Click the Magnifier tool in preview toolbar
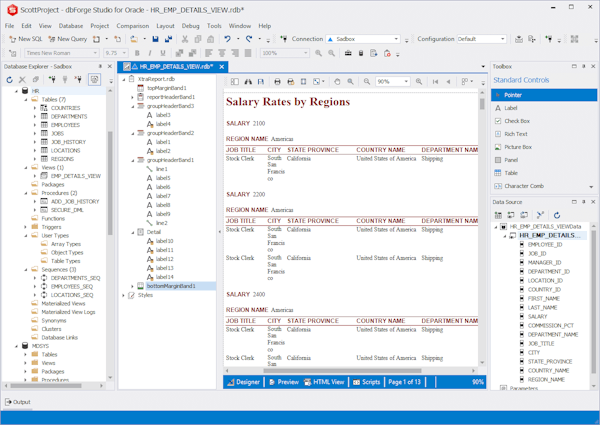The height and width of the screenshot is (425, 600). tap(351, 81)
